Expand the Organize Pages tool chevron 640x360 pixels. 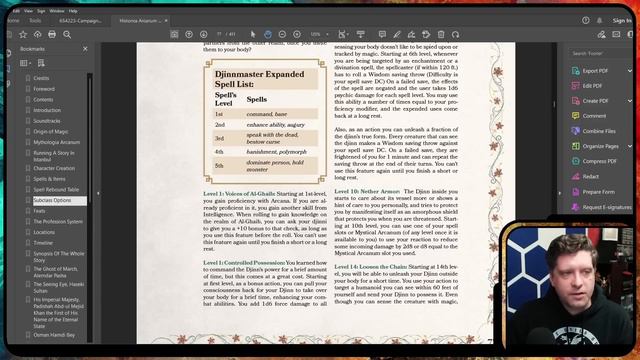630,146
